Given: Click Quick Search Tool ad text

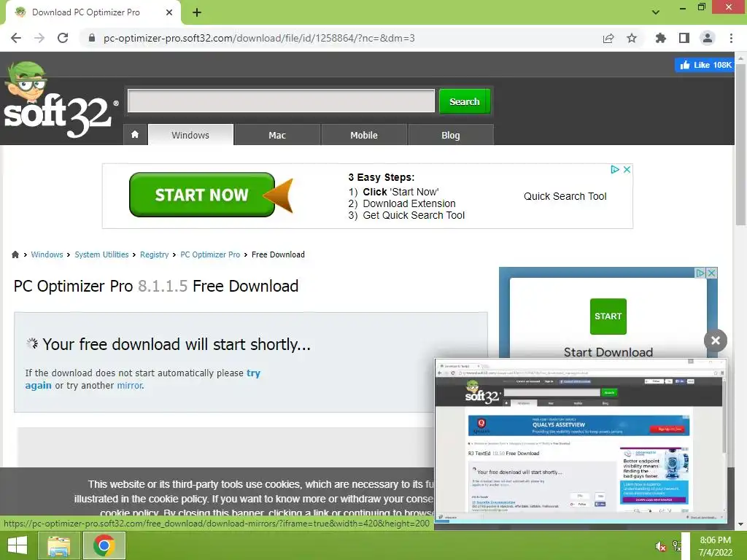Looking at the screenshot, I should point(565,196).
